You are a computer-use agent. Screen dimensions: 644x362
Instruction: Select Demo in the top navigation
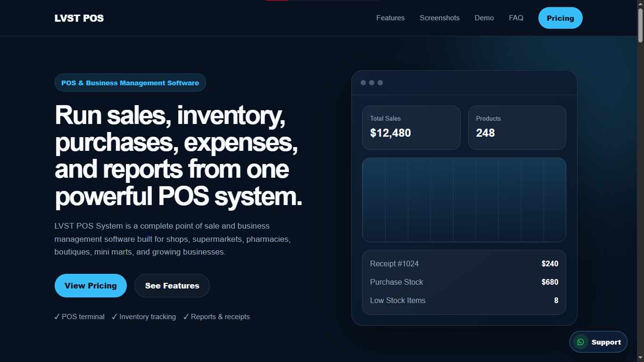[x=484, y=18]
